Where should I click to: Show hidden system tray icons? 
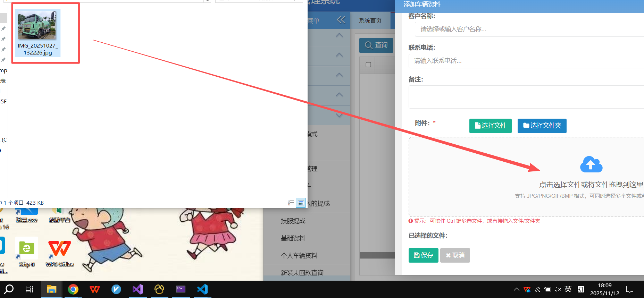517,289
